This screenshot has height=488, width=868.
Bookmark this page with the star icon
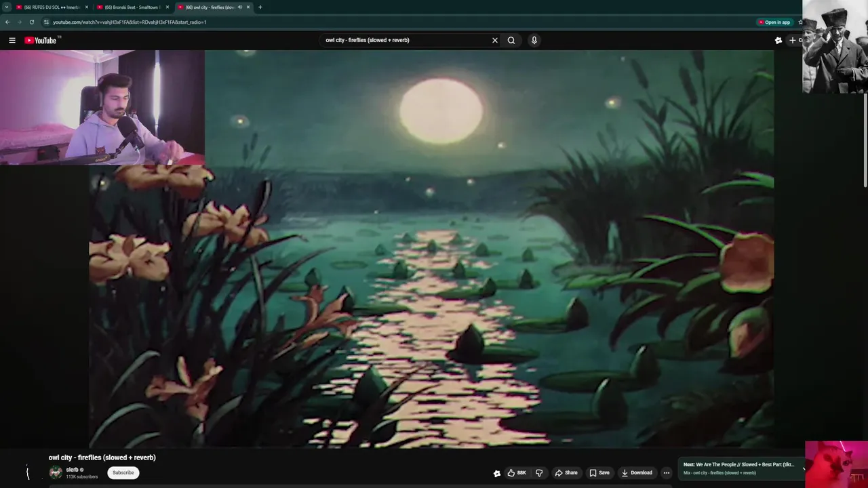tap(800, 22)
